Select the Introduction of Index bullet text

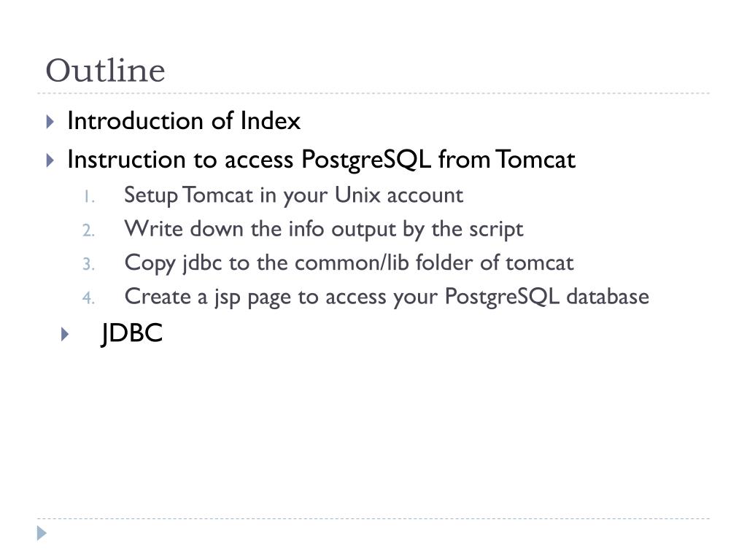(184, 120)
